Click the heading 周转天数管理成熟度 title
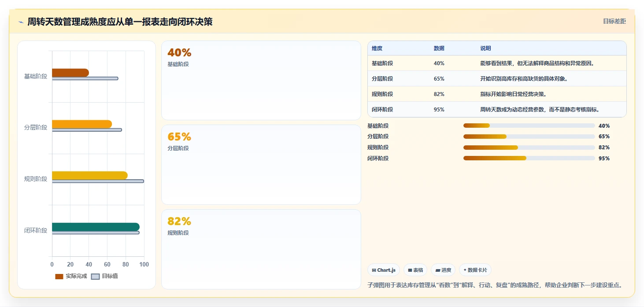644x307 pixels. point(120,22)
